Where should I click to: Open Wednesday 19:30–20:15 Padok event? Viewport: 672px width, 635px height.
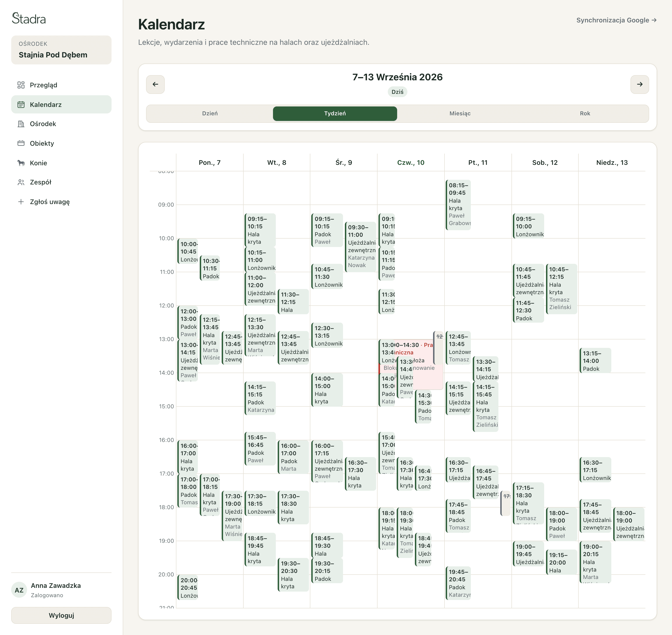click(327, 570)
